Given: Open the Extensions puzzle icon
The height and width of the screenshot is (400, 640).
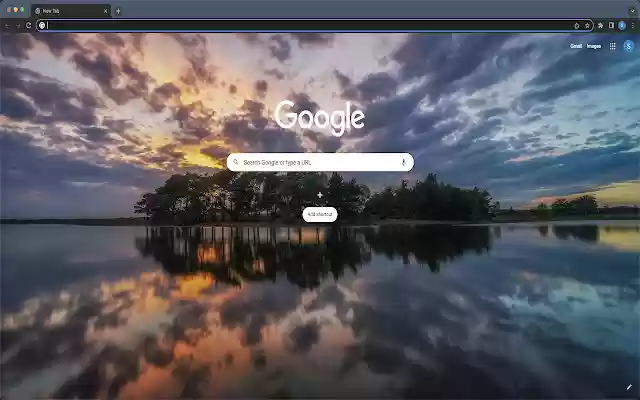Looking at the screenshot, I should tap(600, 25).
